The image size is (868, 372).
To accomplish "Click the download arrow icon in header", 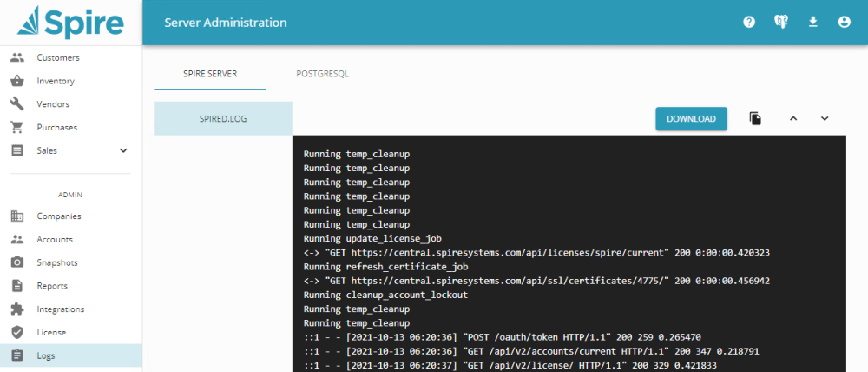I will [x=812, y=23].
